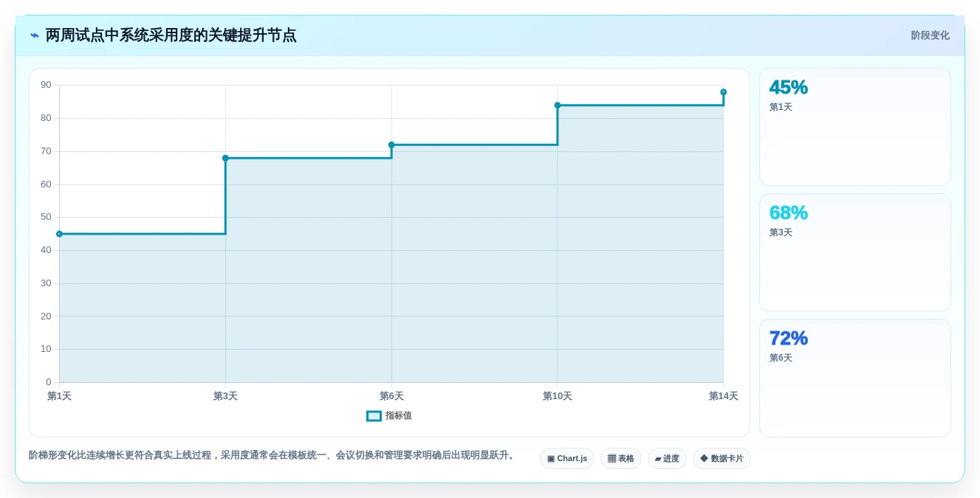980x498 pixels.
Task: Click the chart data point at 第10天
Action: pos(558,106)
